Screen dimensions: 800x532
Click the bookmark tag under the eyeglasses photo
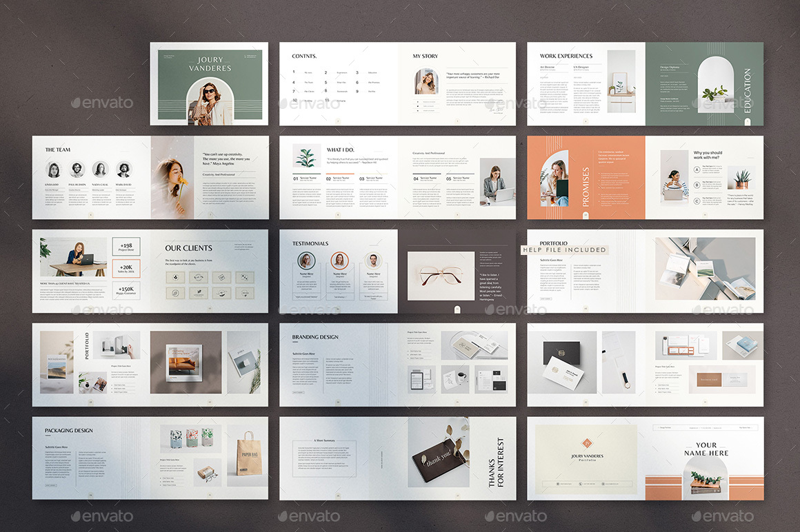click(x=457, y=309)
